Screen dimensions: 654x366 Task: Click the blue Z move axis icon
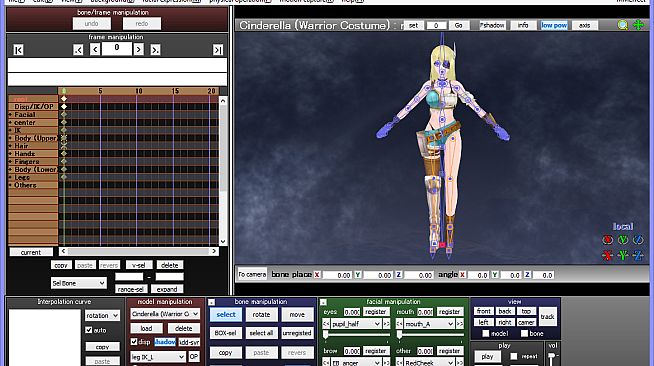[638, 255]
